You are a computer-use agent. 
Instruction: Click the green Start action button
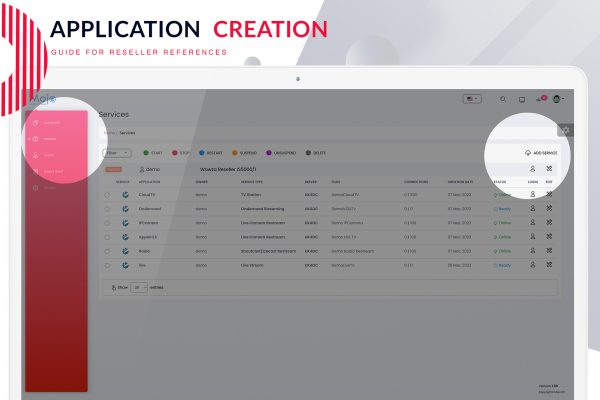tap(153, 153)
